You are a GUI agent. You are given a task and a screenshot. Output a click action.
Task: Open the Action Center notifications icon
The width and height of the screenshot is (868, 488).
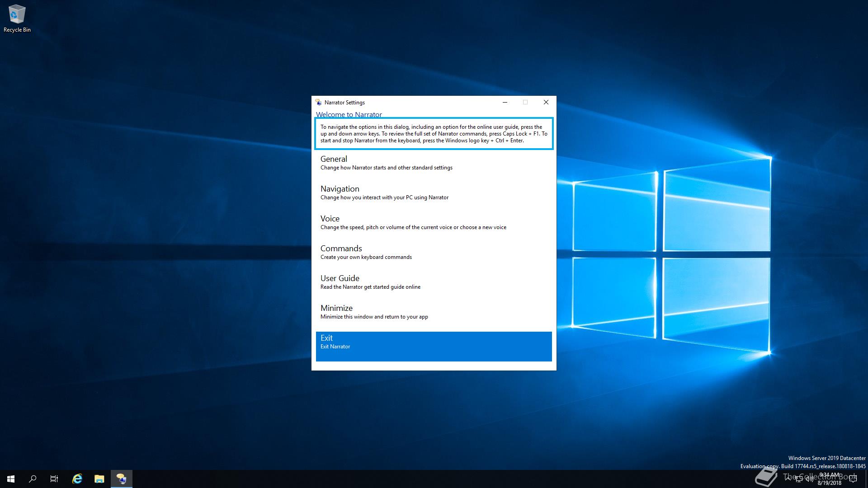[x=853, y=479]
